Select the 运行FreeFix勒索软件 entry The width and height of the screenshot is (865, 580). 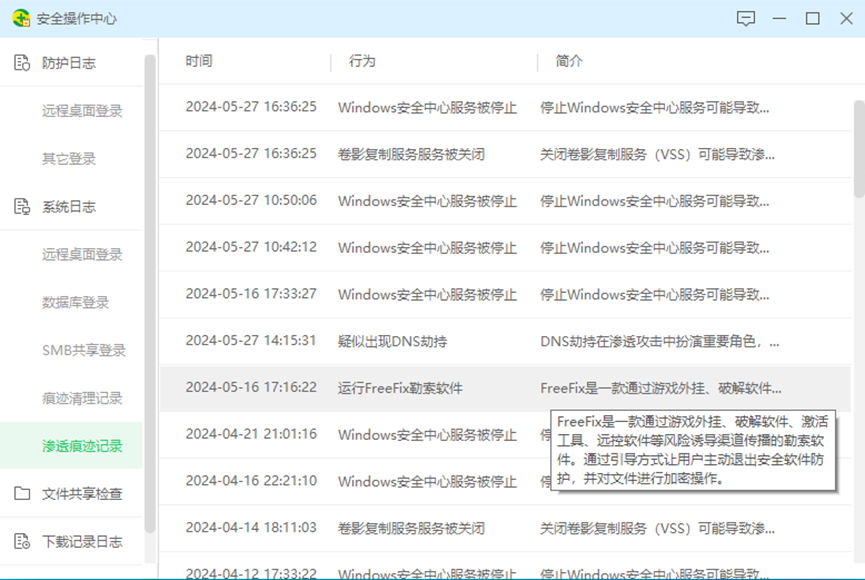(x=505, y=388)
